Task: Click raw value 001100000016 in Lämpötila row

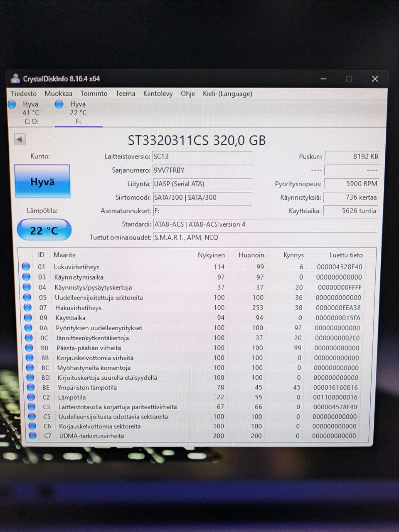Action: pyautogui.click(x=335, y=398)
